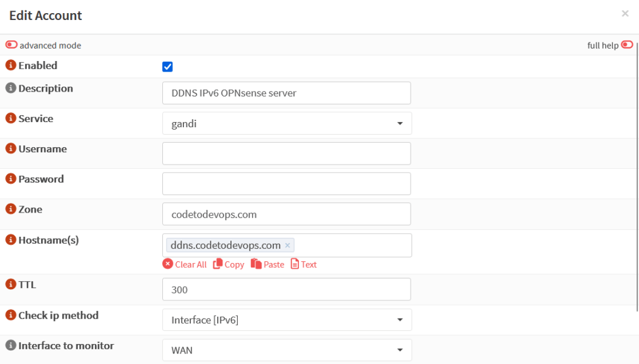Show help for the Service field
This screenshot has width=639, height=364.
11,118
